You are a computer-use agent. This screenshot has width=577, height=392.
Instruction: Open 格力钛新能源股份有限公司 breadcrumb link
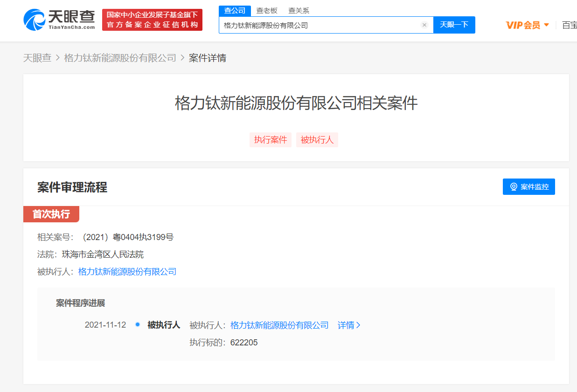120,58
